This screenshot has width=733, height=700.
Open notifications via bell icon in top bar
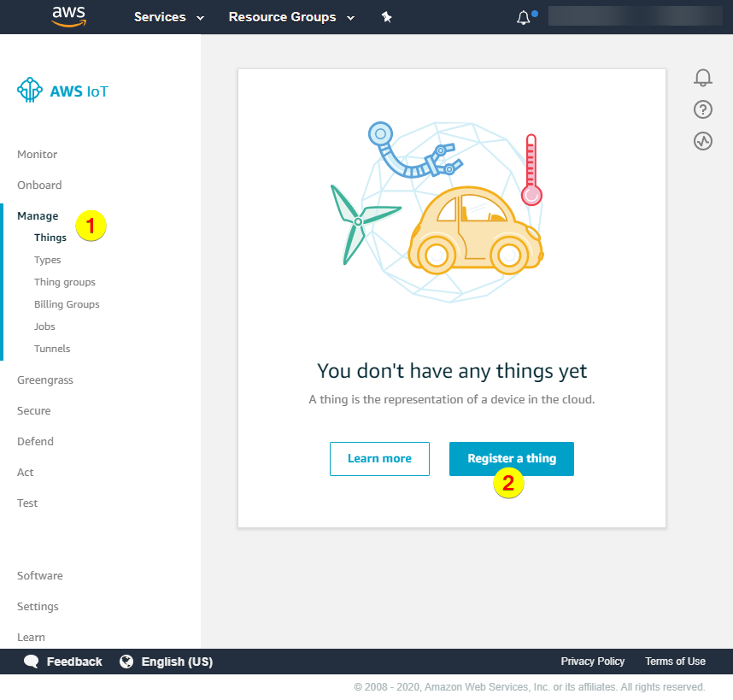click(x=524, y=16)
